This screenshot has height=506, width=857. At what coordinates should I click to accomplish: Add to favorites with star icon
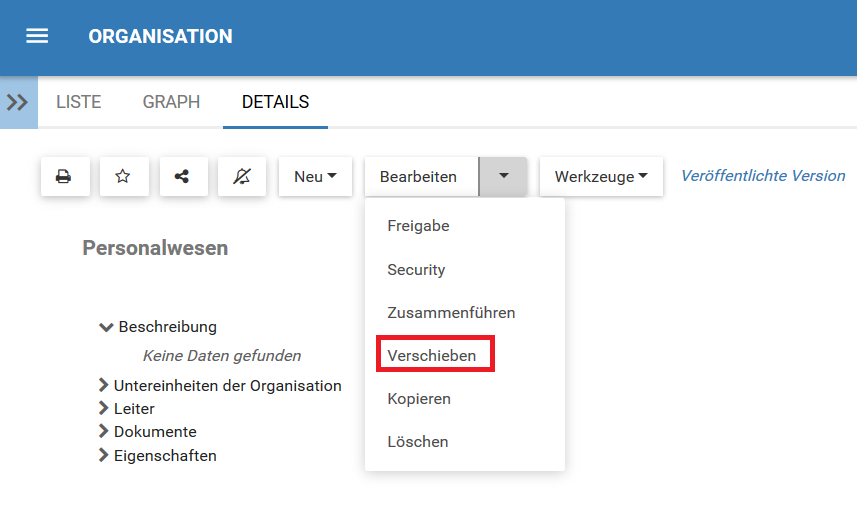pyautogui.click(x=123, y=176)
